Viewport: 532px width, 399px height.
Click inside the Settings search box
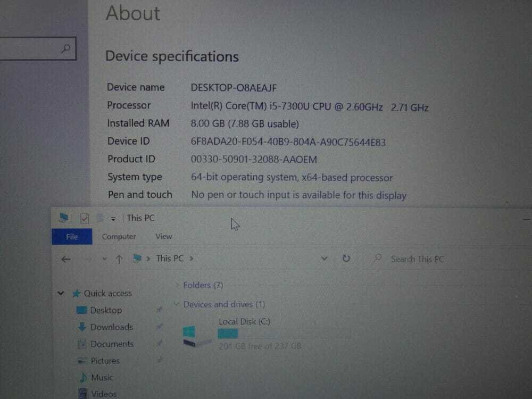37,48
